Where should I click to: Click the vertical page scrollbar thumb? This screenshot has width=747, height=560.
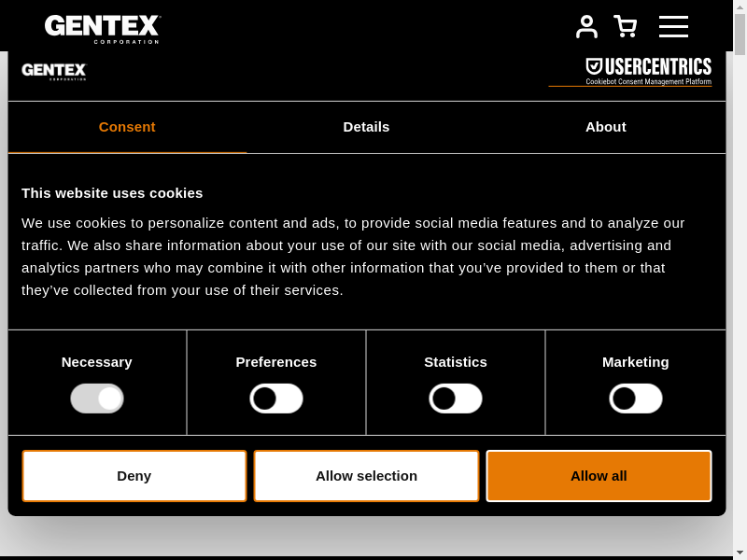point(740,37)
